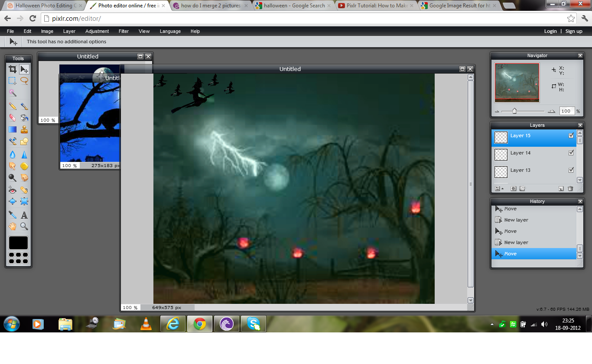
Task: Bookmark page with the star icon
Action: (571, 19)
